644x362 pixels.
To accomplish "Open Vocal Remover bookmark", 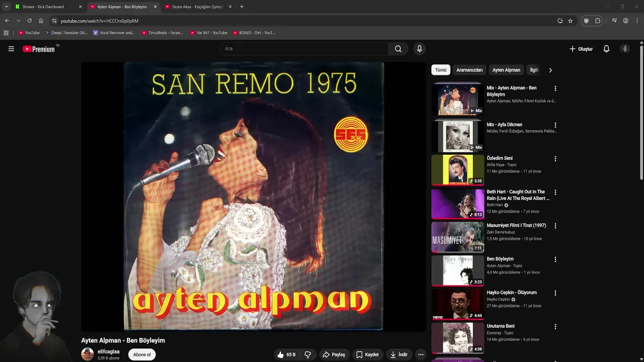I will (114, 33).
